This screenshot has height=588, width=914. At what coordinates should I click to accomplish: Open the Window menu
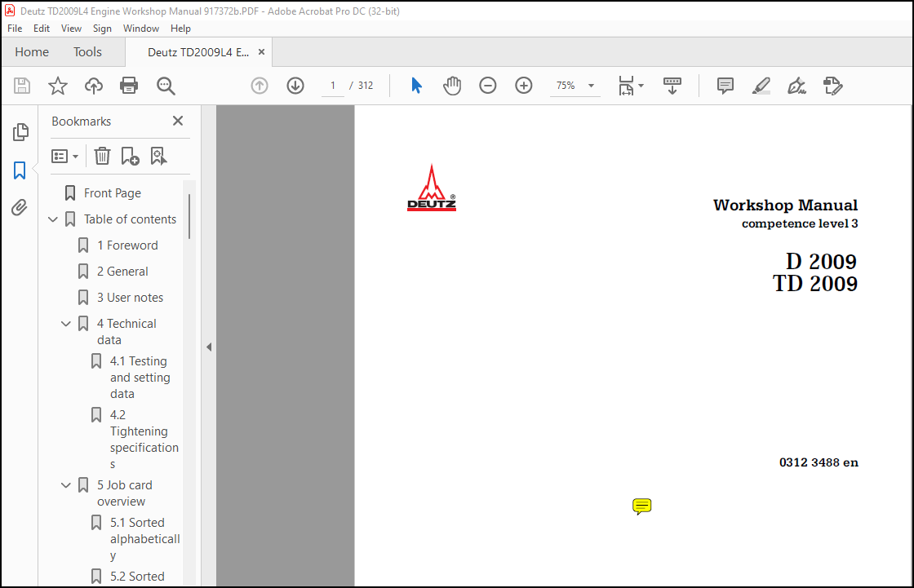coord(141,28)
